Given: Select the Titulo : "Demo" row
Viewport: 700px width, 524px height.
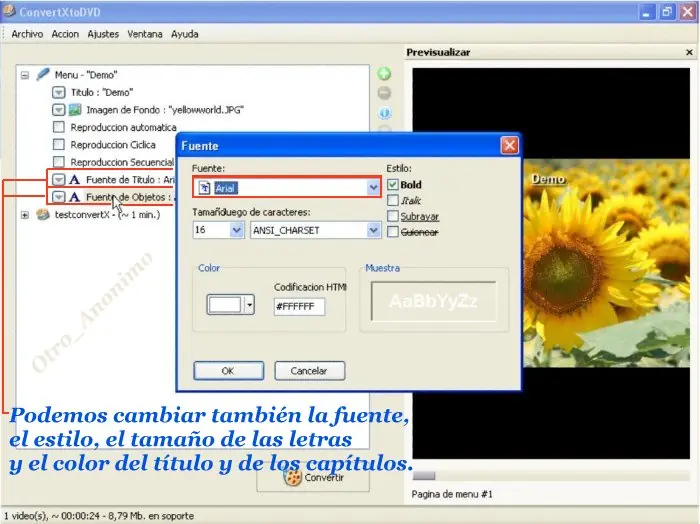Looking at the screenshot, I should (x=102, y=92).
